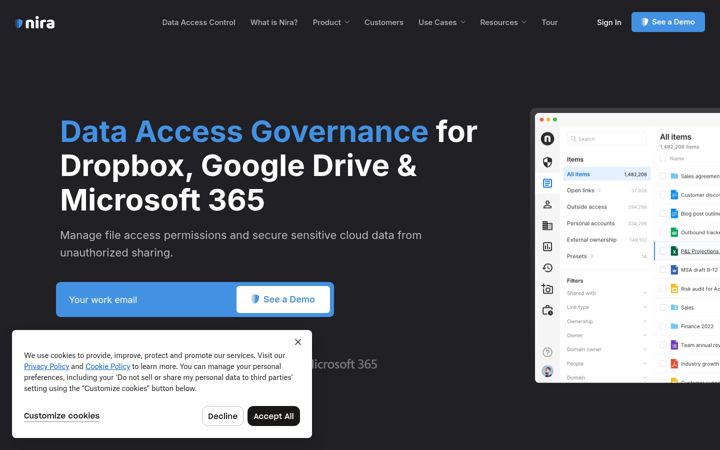
Task: Select All items in app preview list
Action: tap(607, 174)
